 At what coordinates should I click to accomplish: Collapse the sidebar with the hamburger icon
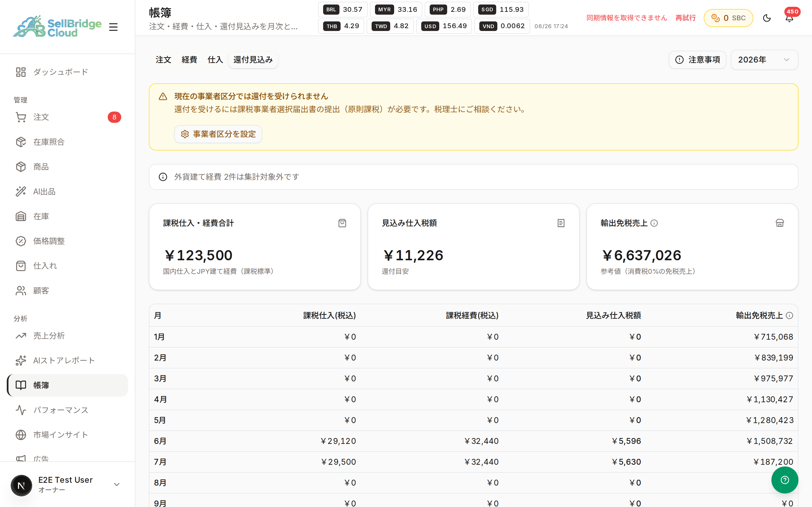coord(113,27)
